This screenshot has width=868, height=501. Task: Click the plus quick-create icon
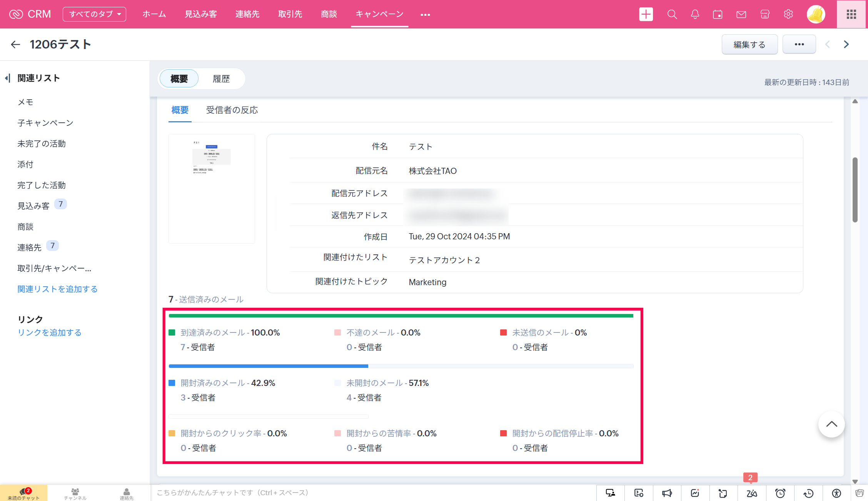click(646, 15)
